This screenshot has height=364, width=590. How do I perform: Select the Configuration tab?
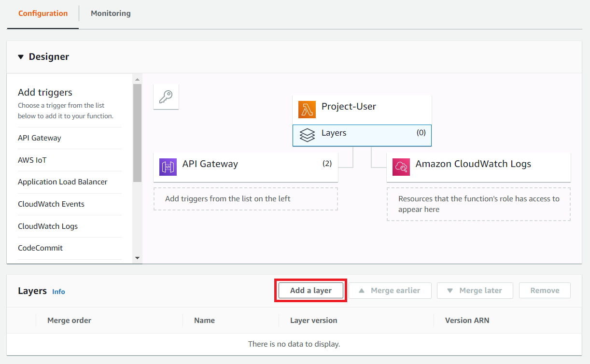point(43,14)
